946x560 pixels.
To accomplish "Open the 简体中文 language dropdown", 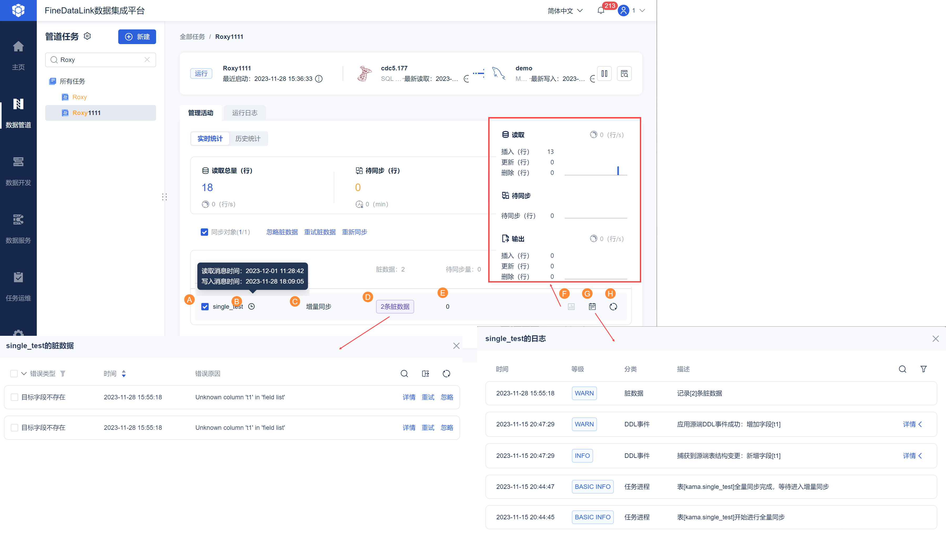I will click(565, 11).
